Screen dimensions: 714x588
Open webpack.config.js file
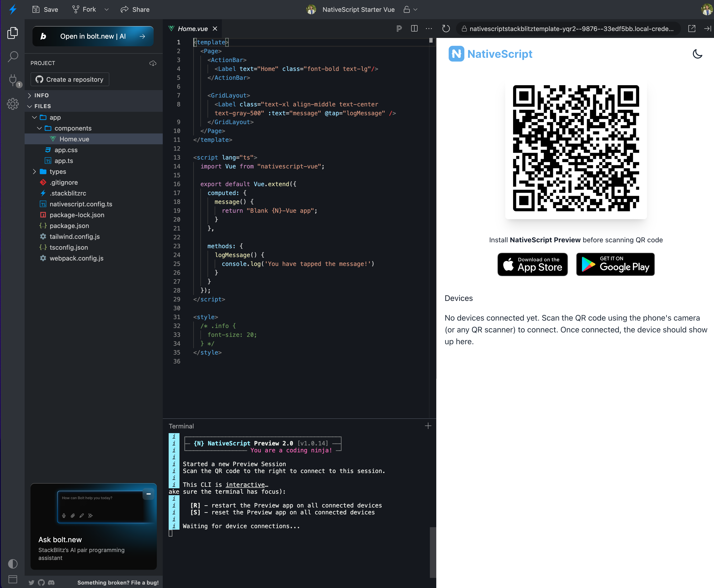coord(94,258)
